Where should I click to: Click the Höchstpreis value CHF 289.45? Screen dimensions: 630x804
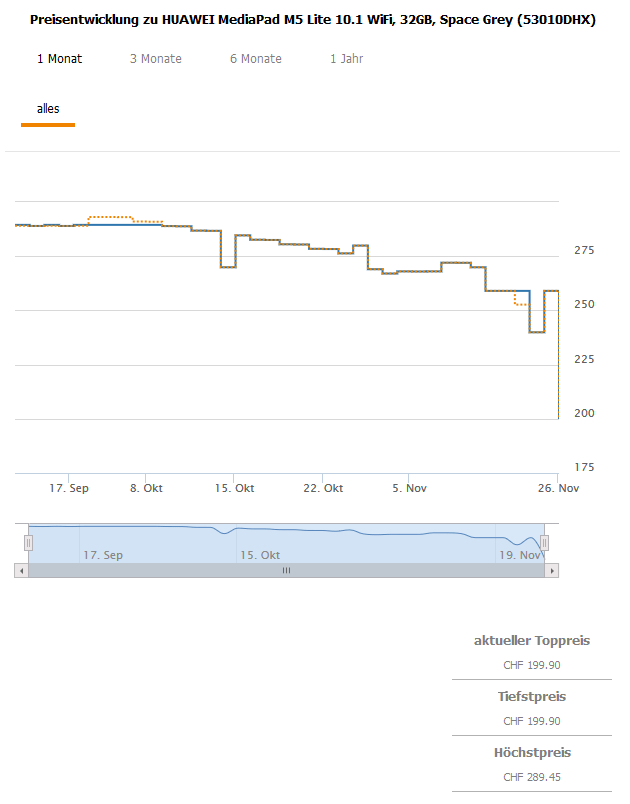[x=532, y=777]
